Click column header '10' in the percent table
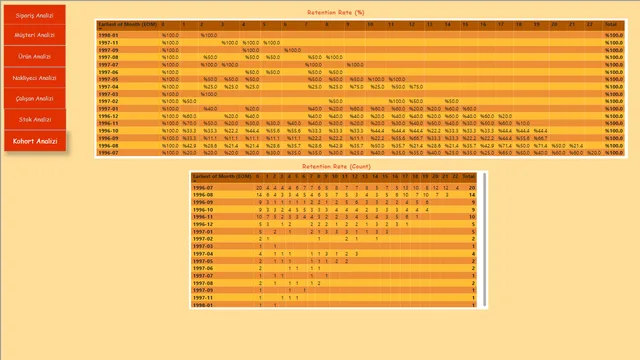Viewport: 640px width, 360px height. click(370, 24)
